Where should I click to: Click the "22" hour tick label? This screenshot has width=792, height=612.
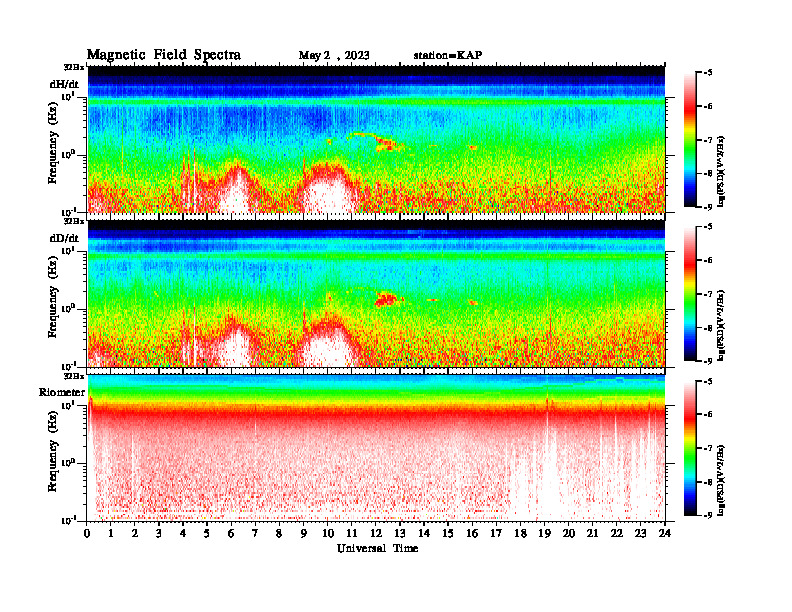point(617,534)
